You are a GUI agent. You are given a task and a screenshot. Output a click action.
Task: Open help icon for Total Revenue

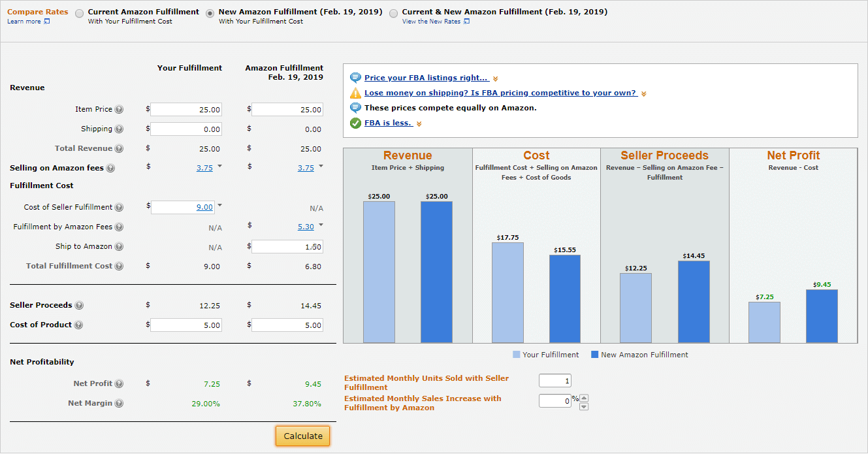tap(119, 149)
